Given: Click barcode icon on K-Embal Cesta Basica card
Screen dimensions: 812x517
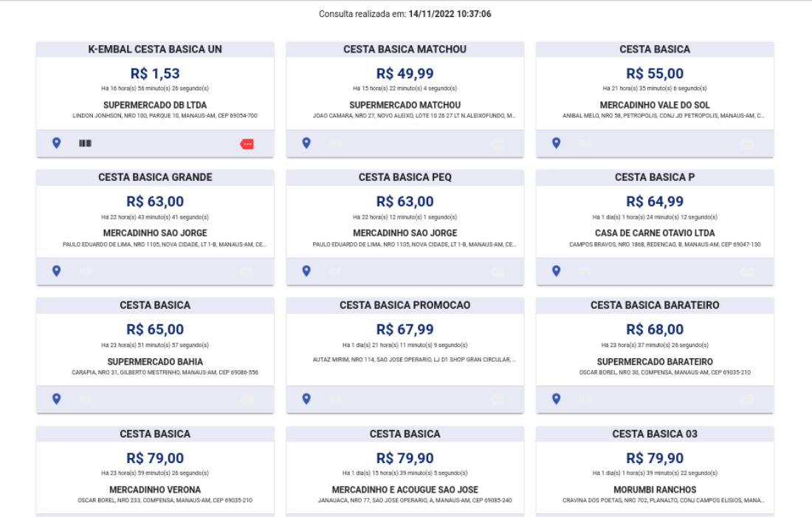Looking at the screenshot, I should click(85, 143).
